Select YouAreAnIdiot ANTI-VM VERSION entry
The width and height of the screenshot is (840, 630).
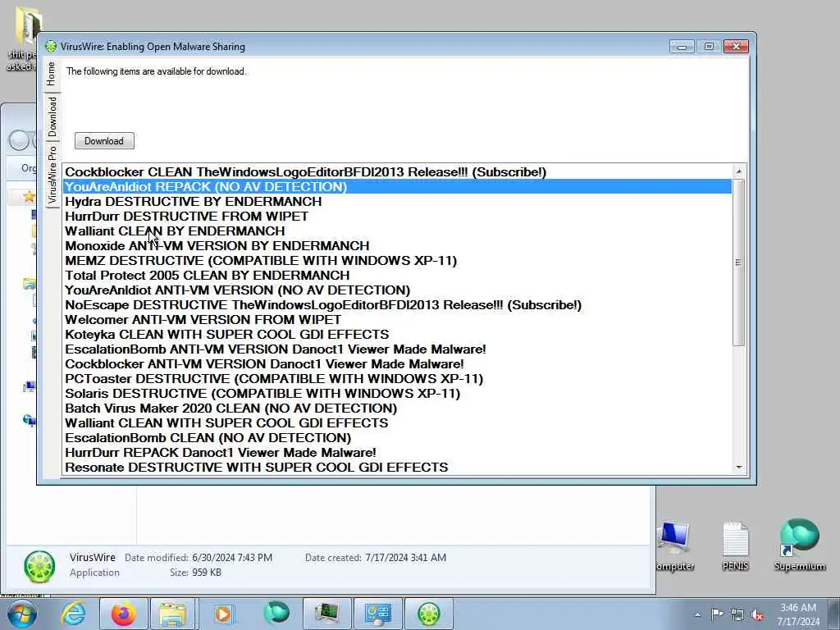[x=397, y=290]
